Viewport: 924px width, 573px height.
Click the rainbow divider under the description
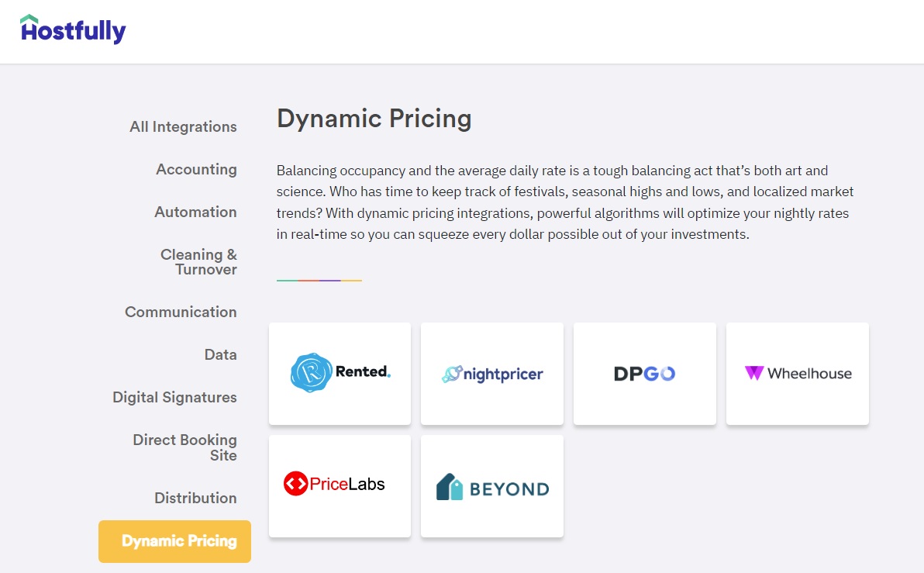319,281
